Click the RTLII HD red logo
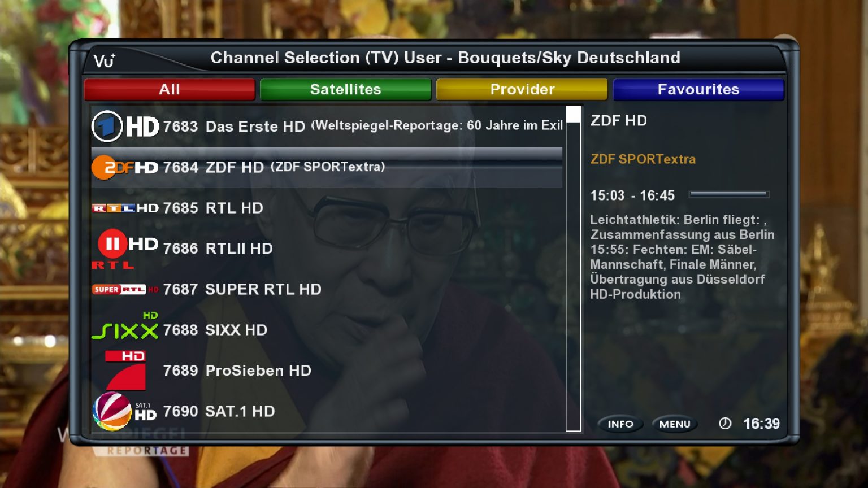The width and height of the screenshot is (868, 488). point(125,249)
